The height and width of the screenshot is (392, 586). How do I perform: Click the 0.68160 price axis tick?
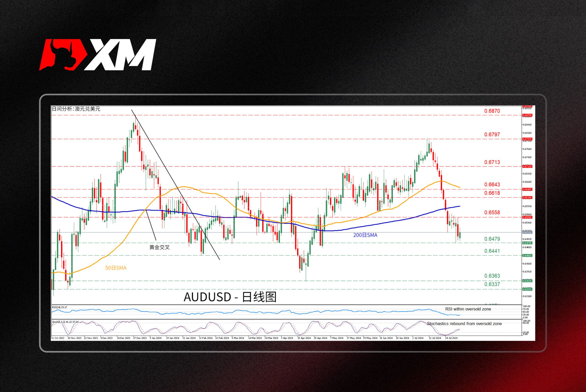pos(527,133)
